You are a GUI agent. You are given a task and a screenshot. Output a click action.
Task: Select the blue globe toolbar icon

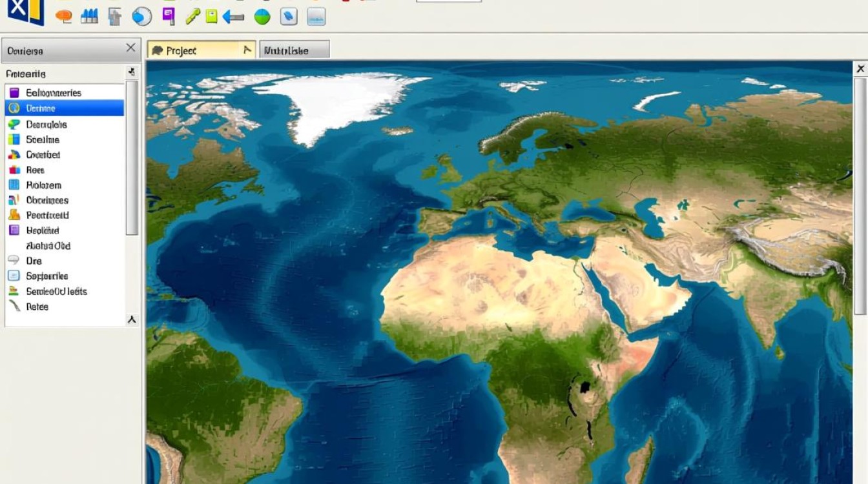click(141, 17)
